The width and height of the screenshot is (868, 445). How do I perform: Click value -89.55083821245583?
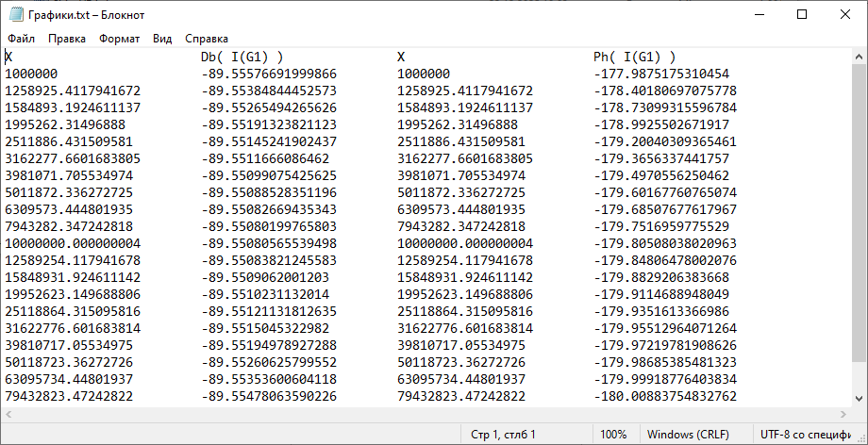point(269,260)
